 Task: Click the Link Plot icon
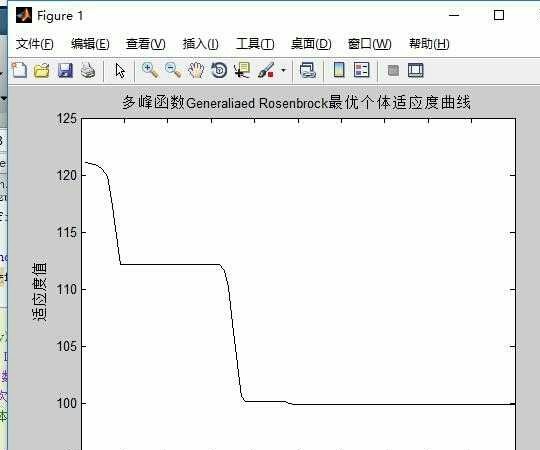(308, 70)
